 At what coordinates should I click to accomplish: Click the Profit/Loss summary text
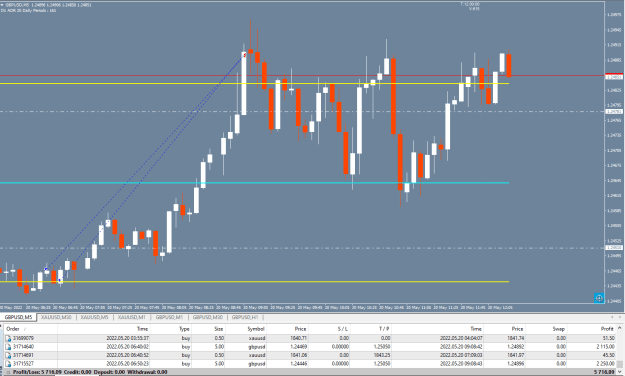(90, 372)
